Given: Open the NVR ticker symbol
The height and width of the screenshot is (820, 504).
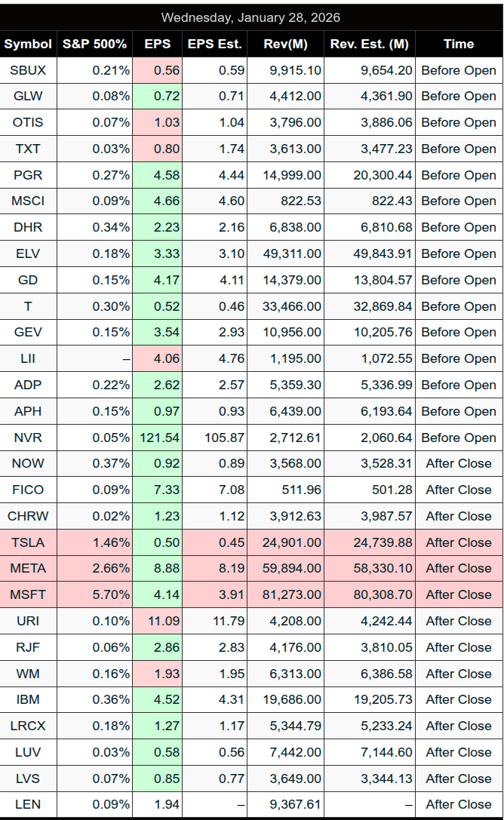Looking at the screenshot, I should pyautogui.click(x=28, y=438).
